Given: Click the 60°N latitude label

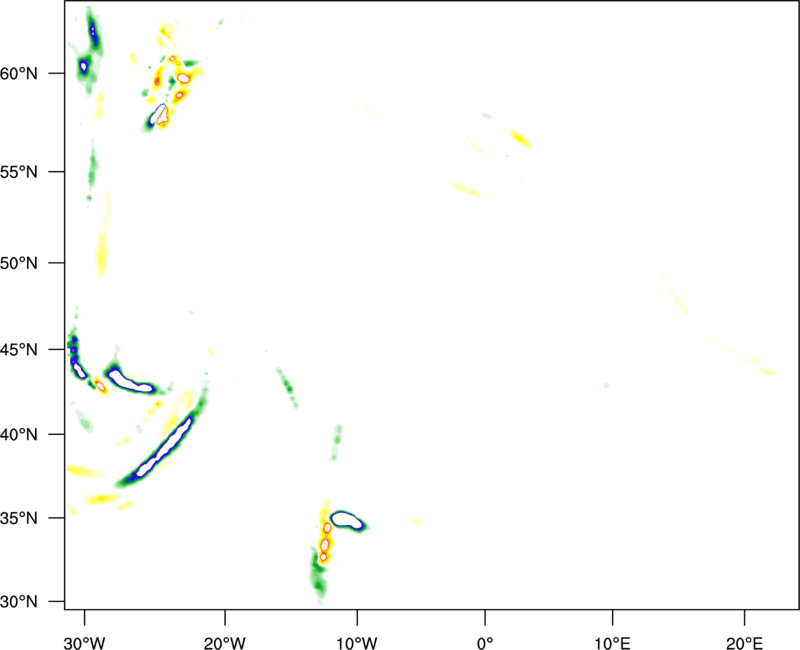Looking at the screenshot, I should click(x=19, y=73).
